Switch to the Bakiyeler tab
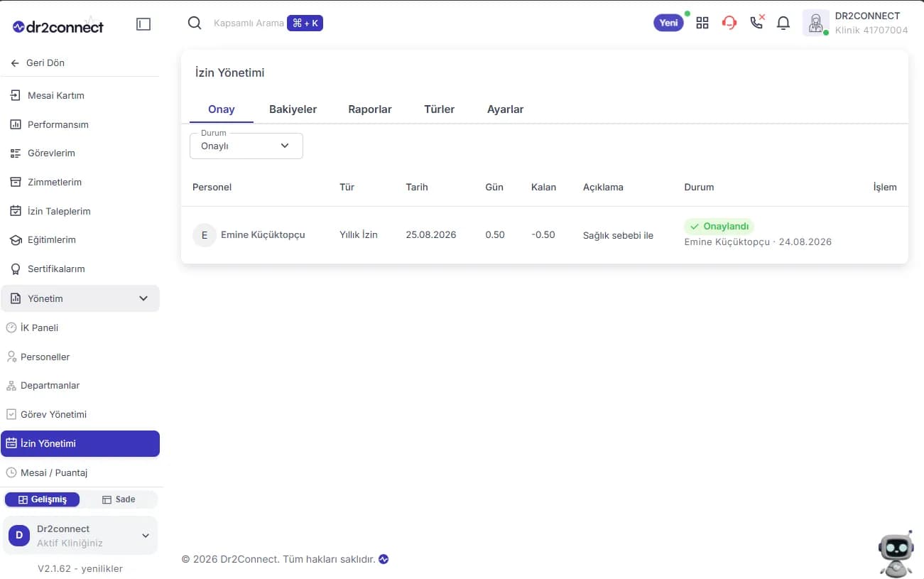This screenshot has width=924, height=579. (x=293, y=109)
